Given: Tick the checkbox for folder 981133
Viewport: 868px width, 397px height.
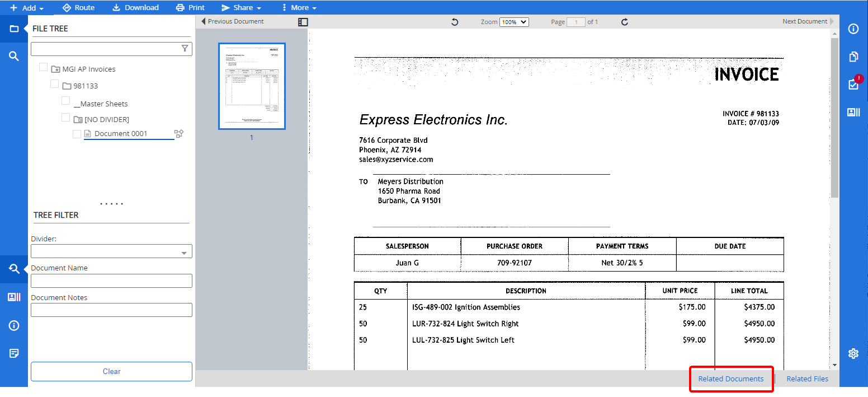Looking at the screenshot, I should pyautogui.click(x=54, y=84).
